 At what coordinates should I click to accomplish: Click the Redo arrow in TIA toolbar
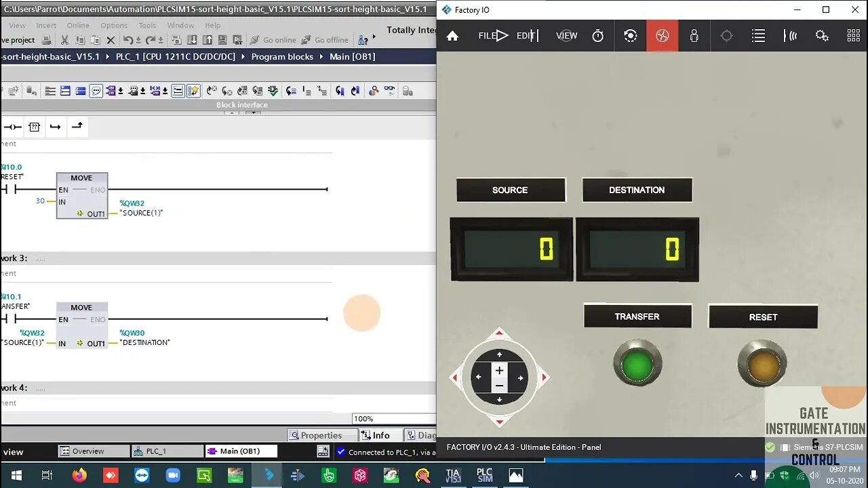pos(151,40)
